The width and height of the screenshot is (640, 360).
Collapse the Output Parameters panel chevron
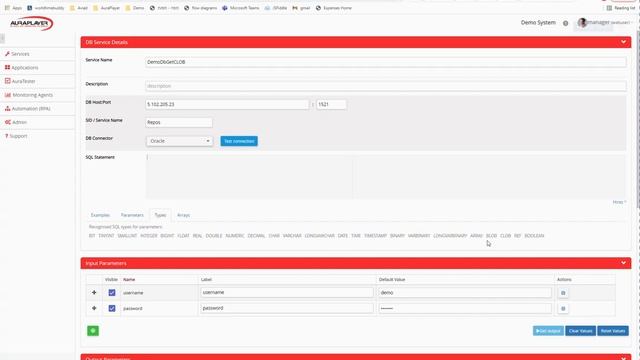623,358
